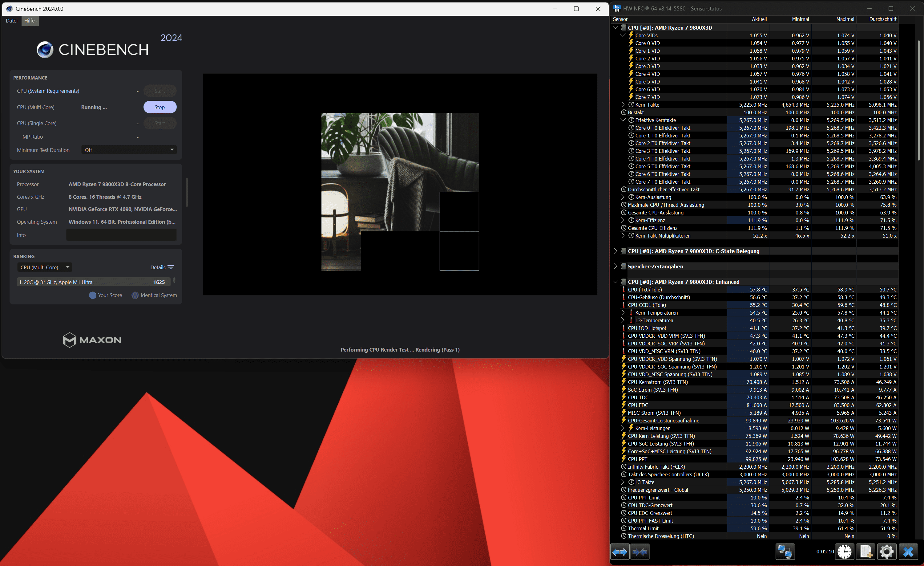Reset HWiNFO sensor timer clock icon
The height and width of the screenshot is (566, 924).
tap(845, 552)
